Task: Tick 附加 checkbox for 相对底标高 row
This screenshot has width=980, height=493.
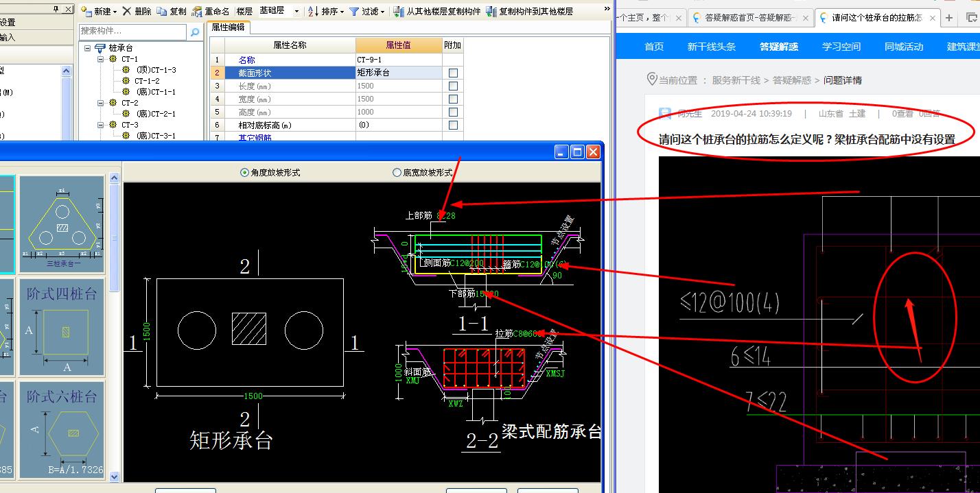Action: 453,125
